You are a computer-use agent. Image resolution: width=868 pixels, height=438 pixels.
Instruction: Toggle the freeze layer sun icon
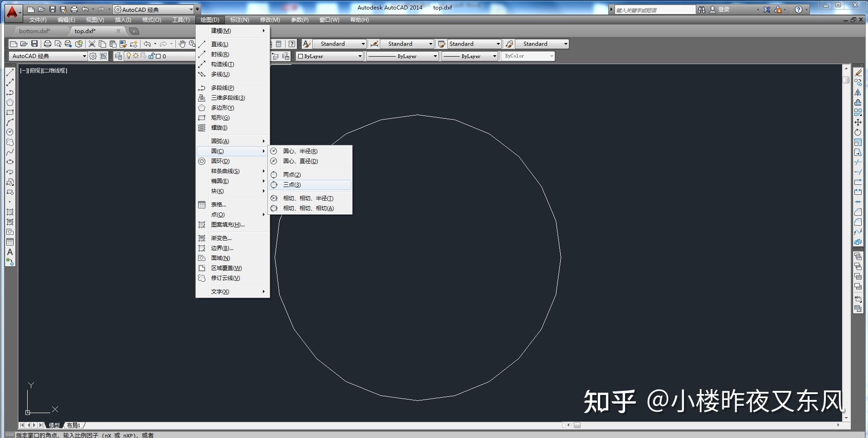pyautogui.click(x=136, y=56)
